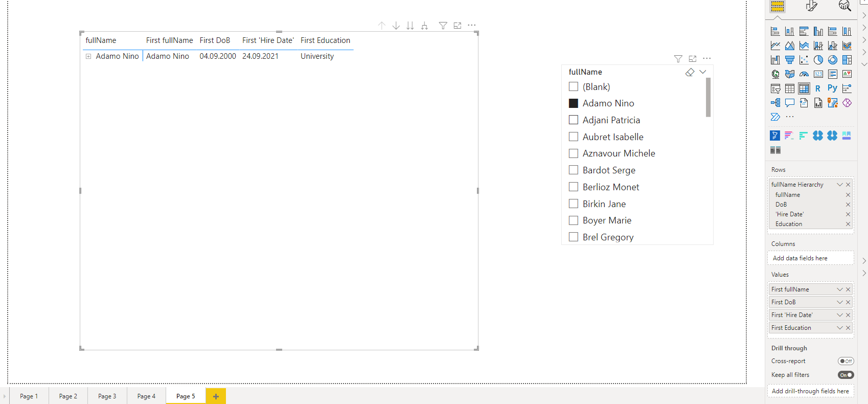868x404 pixels.
Task: Switch to Page 1 tab
Action: (x=29, y=396)
